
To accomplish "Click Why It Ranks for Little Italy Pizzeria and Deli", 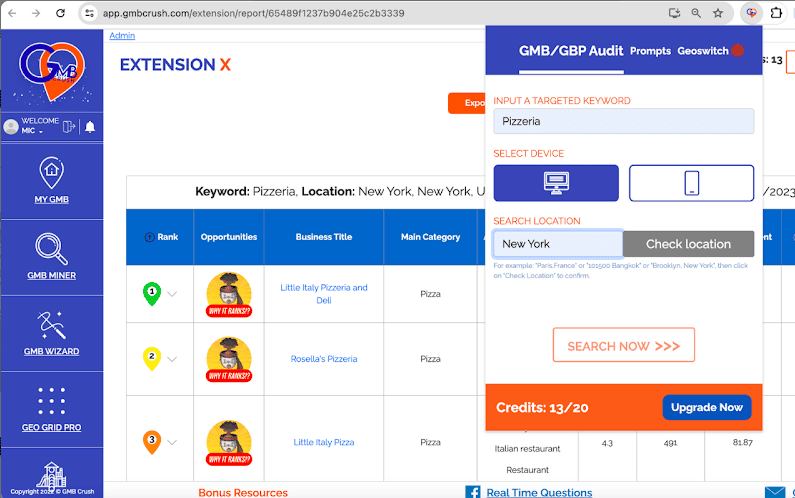I will click(x=229, y=295).
